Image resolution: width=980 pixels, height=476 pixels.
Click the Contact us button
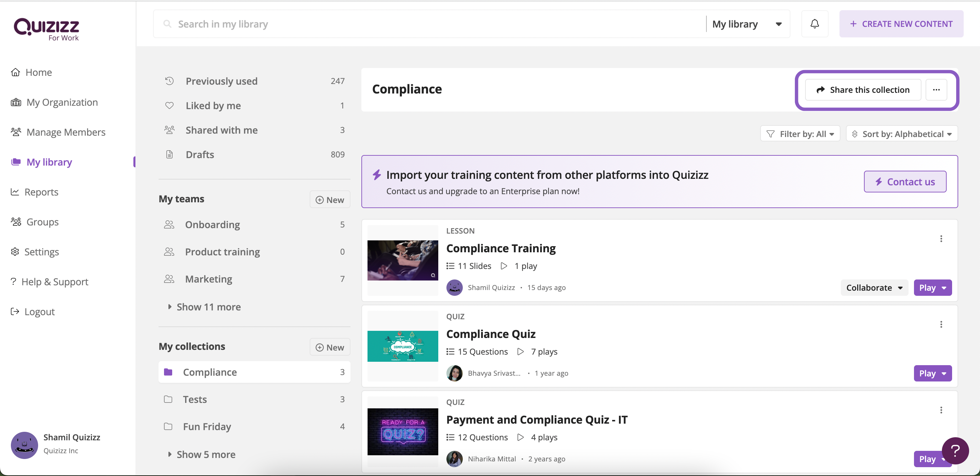pyautogui.click(x=905, y=182)
